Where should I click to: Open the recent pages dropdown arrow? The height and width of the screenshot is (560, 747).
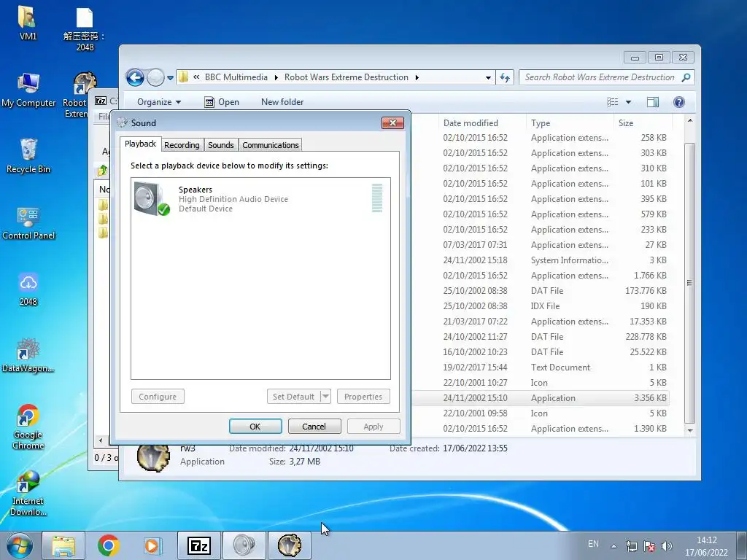pyautogui.click(x=170, y=77)
